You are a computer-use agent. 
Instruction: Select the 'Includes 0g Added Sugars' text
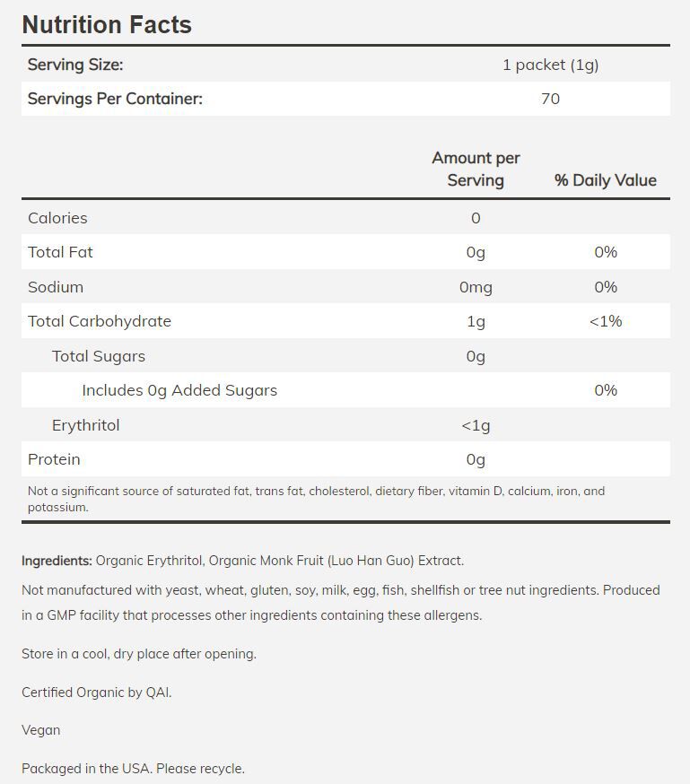click(x=179, y=390)
